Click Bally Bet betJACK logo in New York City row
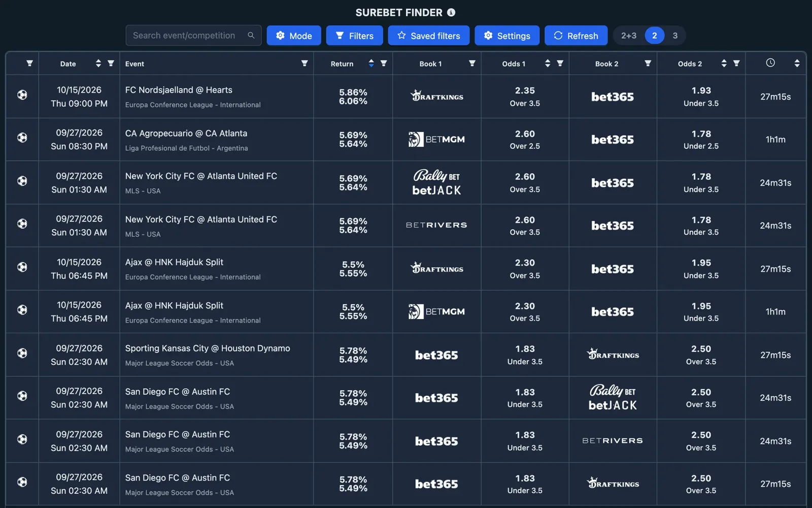 (436, 183)
